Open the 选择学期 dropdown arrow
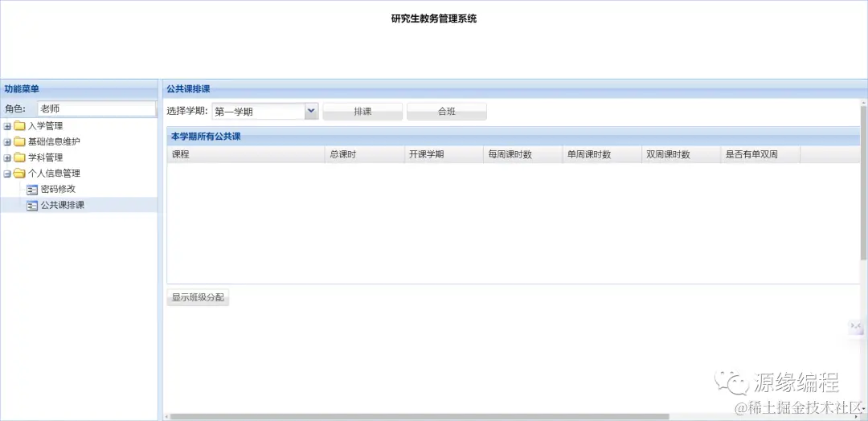The height and width of the screenshot is (421, 868). point(311,111)
